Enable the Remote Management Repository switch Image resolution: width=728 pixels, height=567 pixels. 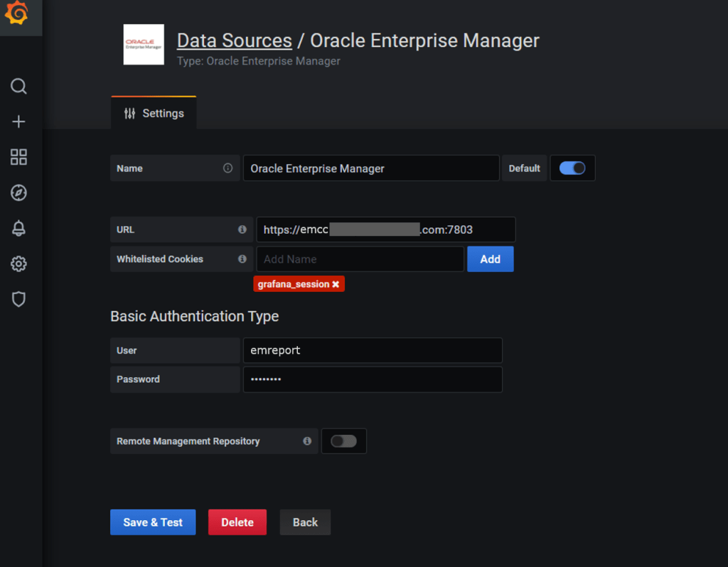point(343,441)
